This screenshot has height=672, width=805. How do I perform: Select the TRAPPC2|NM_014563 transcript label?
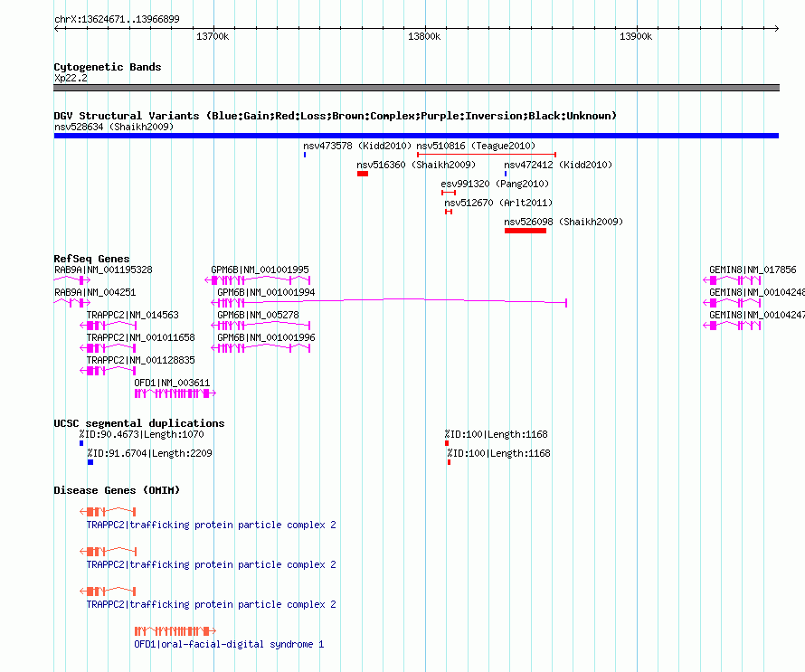tap(132, 316)
